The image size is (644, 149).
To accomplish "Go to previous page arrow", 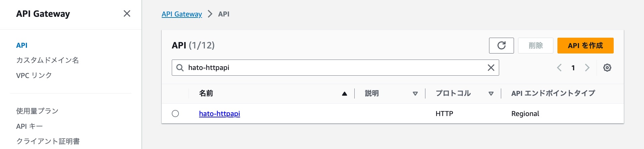I will click(559, 68).
